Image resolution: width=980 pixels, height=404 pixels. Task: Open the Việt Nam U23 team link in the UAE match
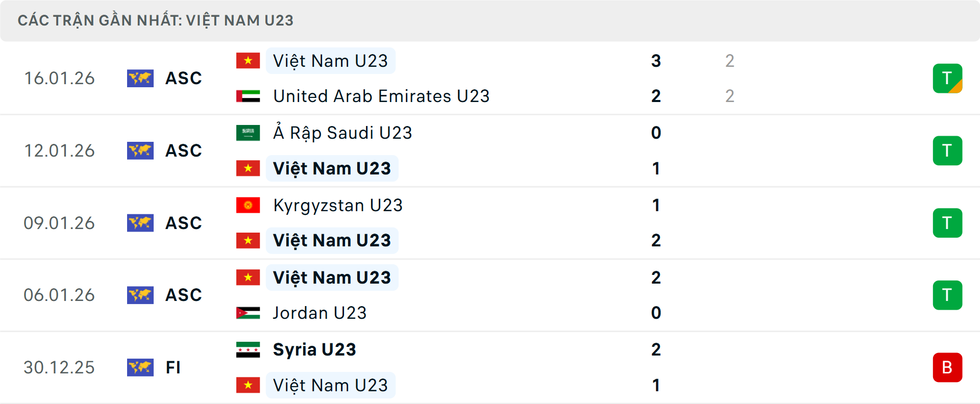click(x=330, y=61)
